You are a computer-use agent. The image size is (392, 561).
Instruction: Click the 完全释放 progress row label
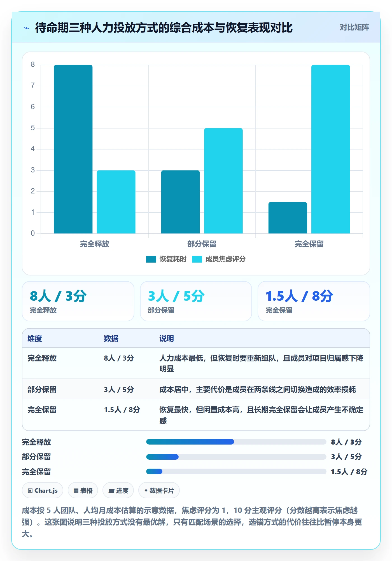36,442
